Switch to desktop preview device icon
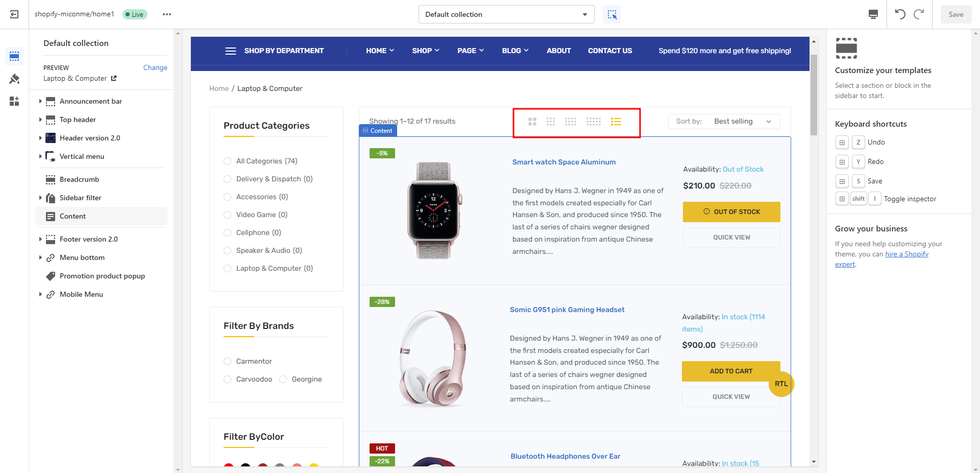 pos(873,14)
